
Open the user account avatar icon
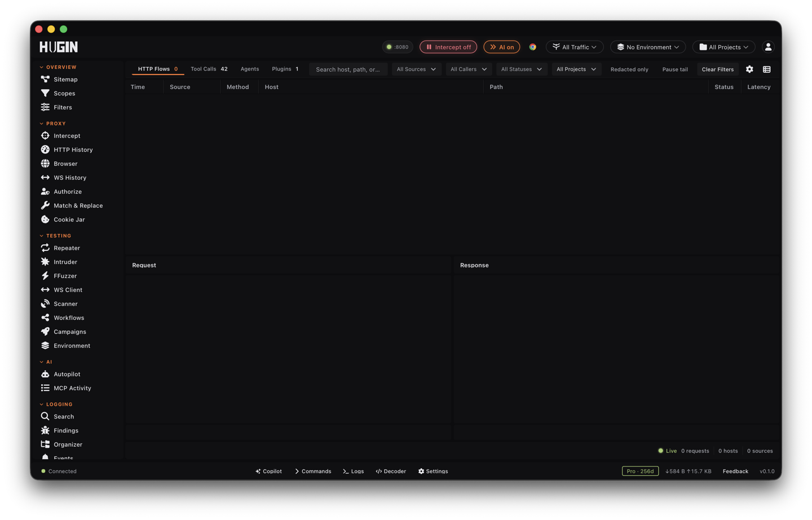pyautogui.click(x=768, y=47)
